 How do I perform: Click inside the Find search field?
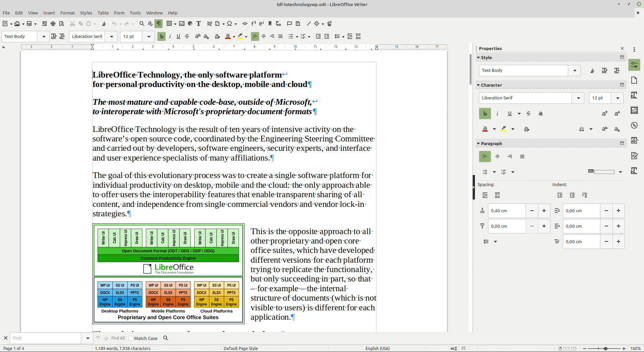click(45, 338)
